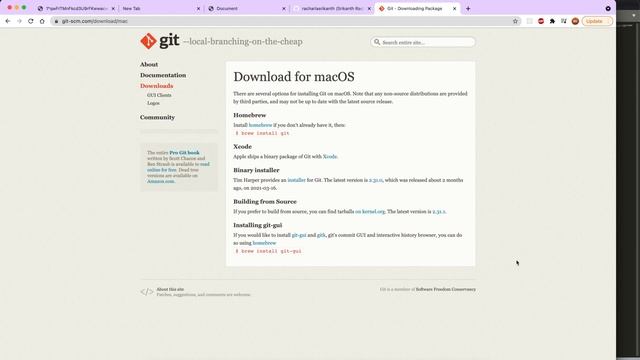Click the Git logo icon

click(148, 41)
